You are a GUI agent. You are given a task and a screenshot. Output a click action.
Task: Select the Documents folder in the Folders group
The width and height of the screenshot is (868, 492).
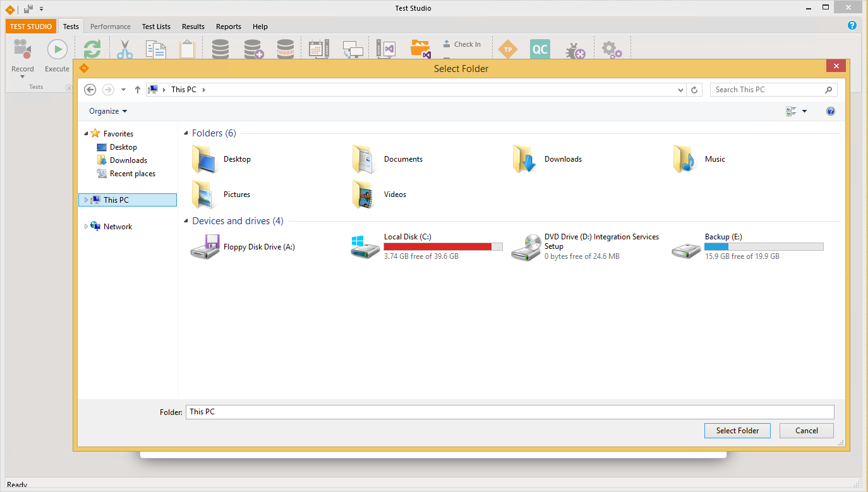(387, 159)
